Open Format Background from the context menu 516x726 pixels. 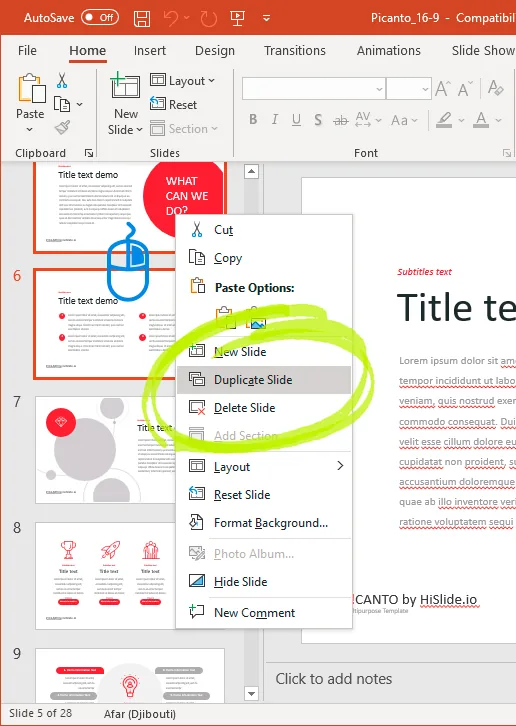coord(264,523)
